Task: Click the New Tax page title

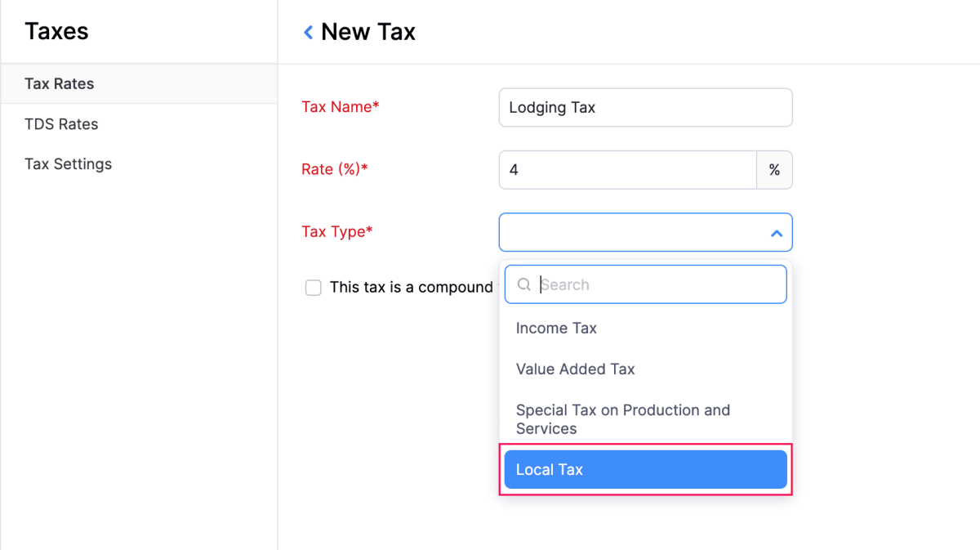Action: tap(368, 32)
